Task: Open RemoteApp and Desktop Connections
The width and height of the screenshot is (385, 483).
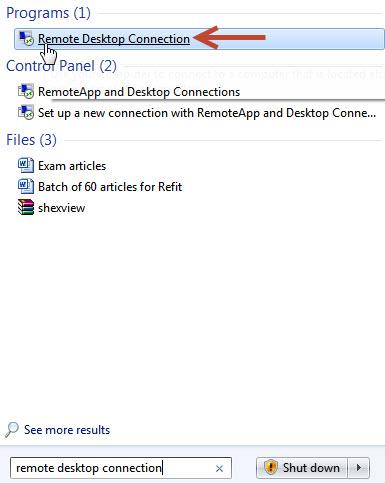Action: 139,92
